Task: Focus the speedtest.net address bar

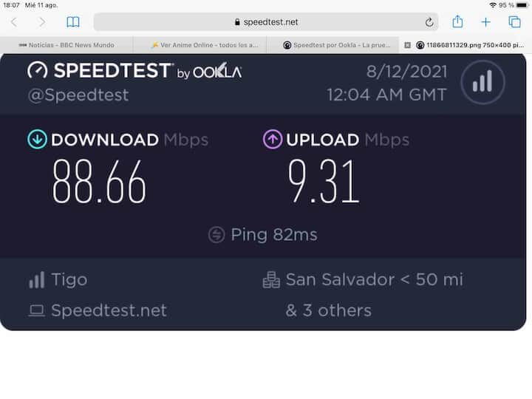Action: 266,22
